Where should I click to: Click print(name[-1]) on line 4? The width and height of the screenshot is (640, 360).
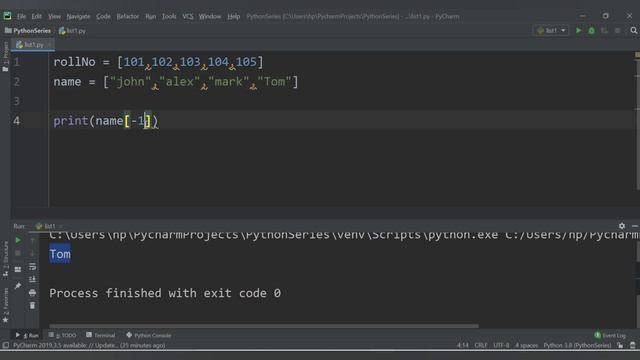coord(105,121)
